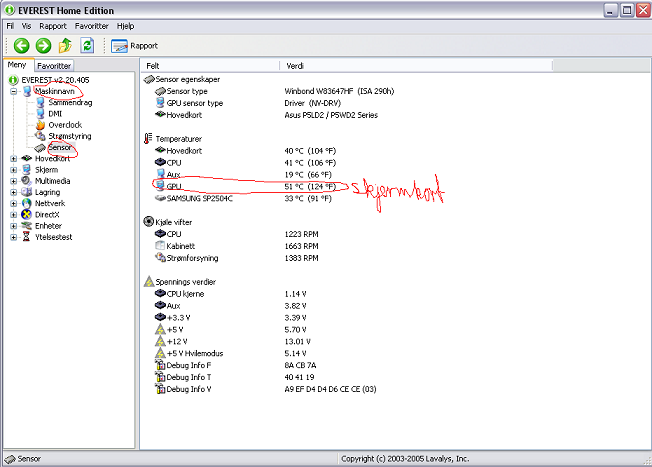Click the DirectX X icon
The image size is (652, 467).
[x=27, y=215]
